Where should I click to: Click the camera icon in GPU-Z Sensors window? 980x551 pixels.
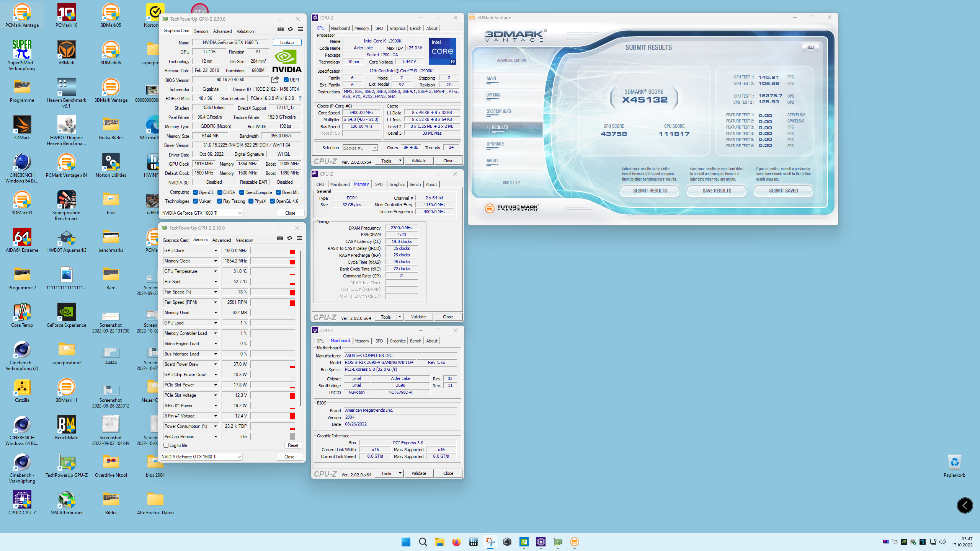280,238
